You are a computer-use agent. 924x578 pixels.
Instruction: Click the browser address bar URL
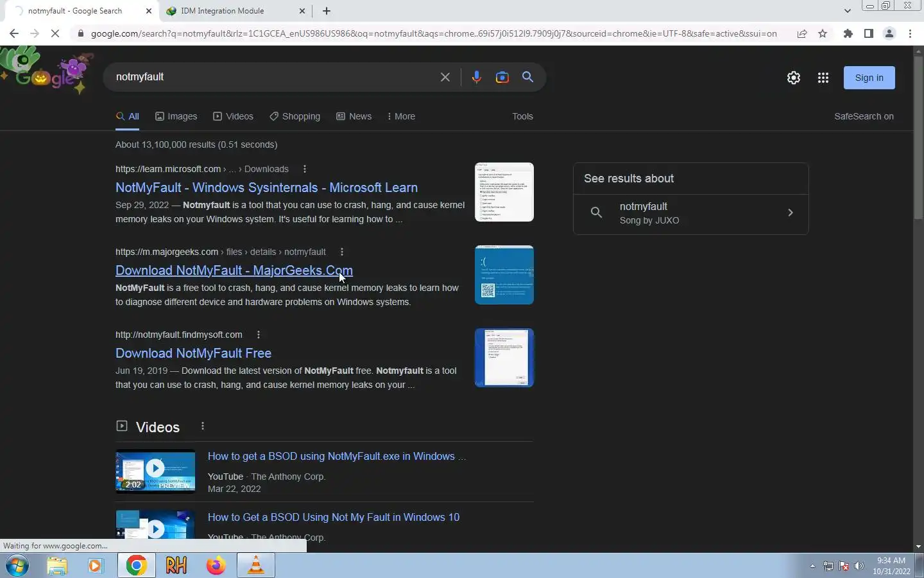pos(434,33)
